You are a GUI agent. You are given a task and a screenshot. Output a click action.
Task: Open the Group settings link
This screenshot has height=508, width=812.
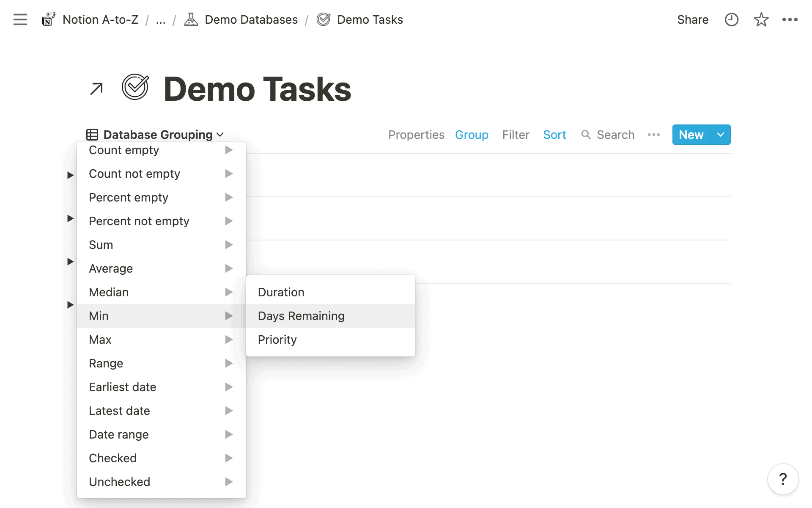coord(472,135)
